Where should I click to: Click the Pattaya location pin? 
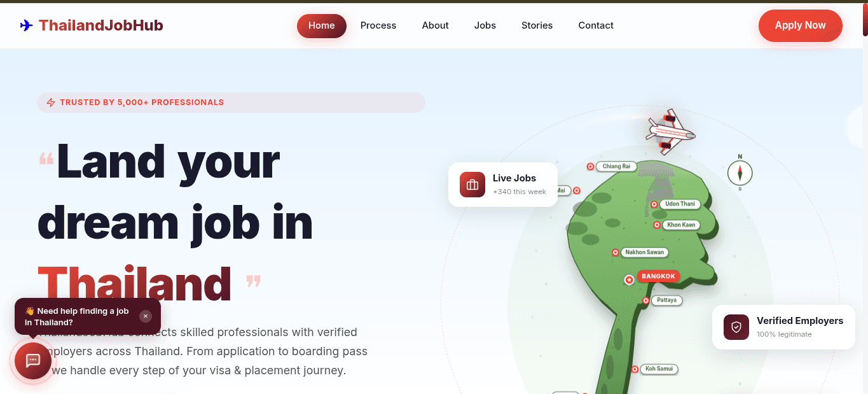click(x=645, y=300)
